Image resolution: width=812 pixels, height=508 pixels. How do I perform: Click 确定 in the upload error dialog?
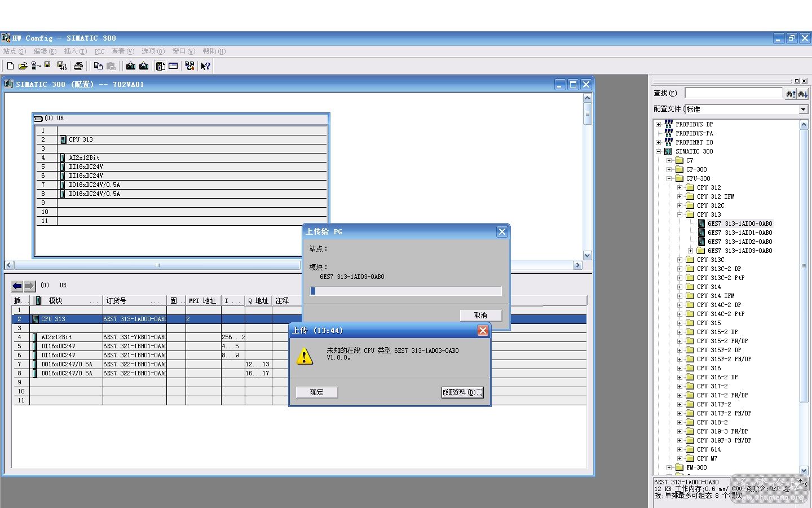pyautogui.click(x=316, y=392)
